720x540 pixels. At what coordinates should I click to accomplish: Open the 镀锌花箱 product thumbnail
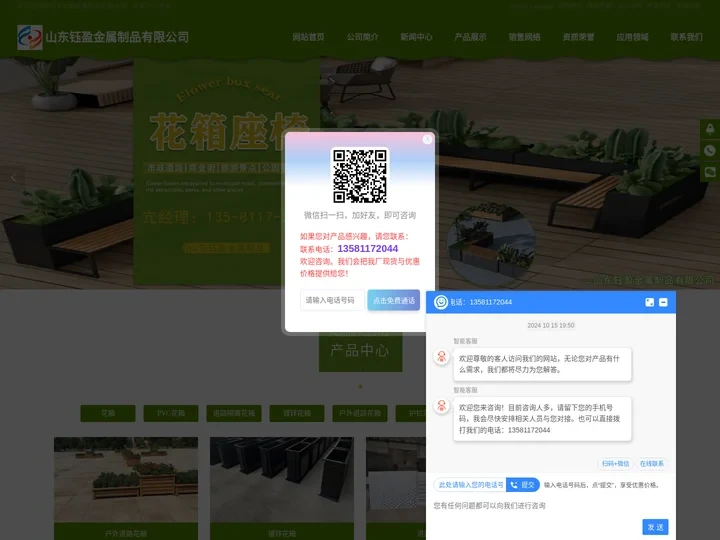(282, 480)
